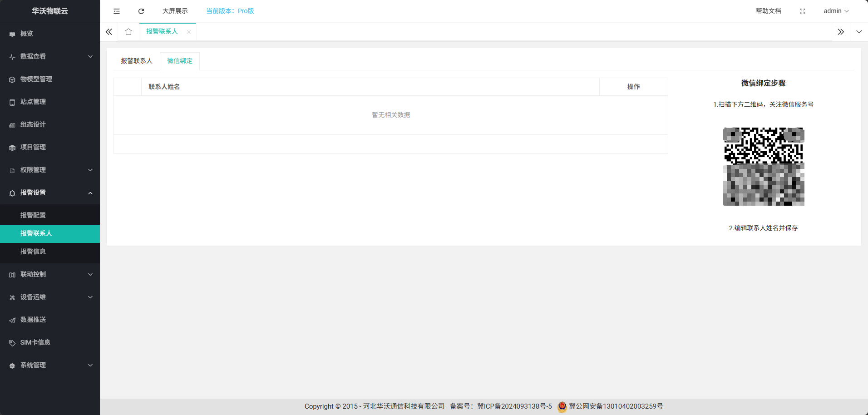
Task: Click the WeChat QR code image
Action: (764, 167)
